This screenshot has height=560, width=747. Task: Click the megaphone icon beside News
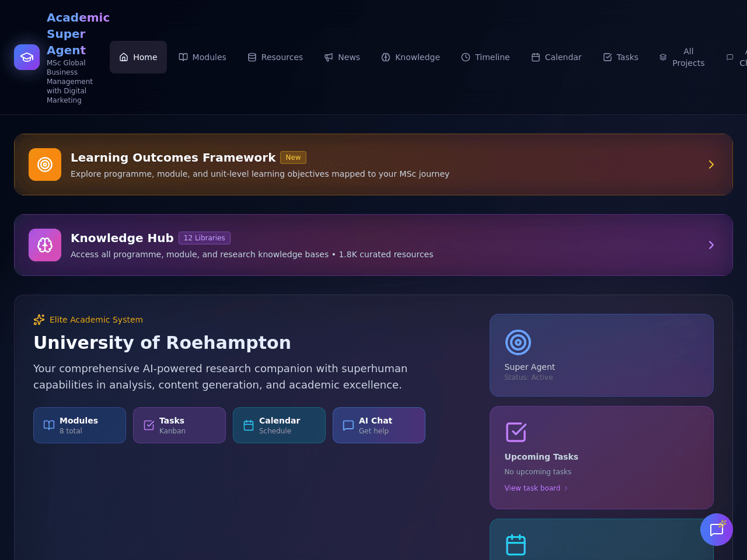click(x=329, y=57)
